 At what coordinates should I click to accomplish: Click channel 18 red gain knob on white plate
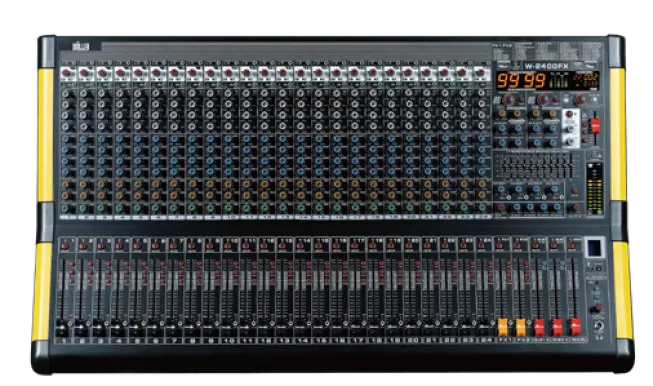coord(373,73)
